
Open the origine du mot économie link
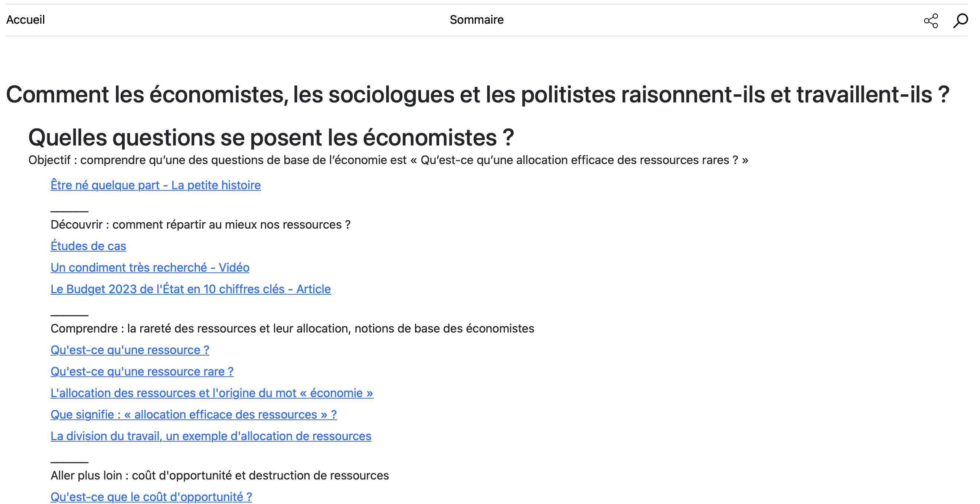pos(212,393)
